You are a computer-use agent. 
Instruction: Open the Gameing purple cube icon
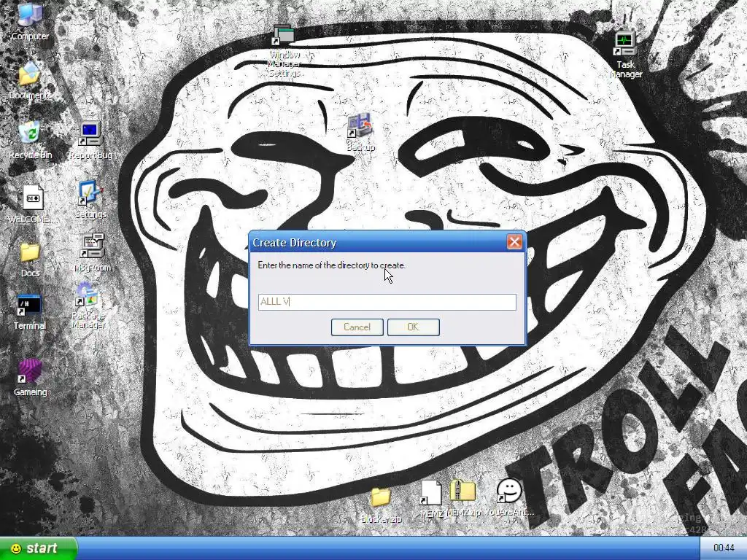coord(30,377)
